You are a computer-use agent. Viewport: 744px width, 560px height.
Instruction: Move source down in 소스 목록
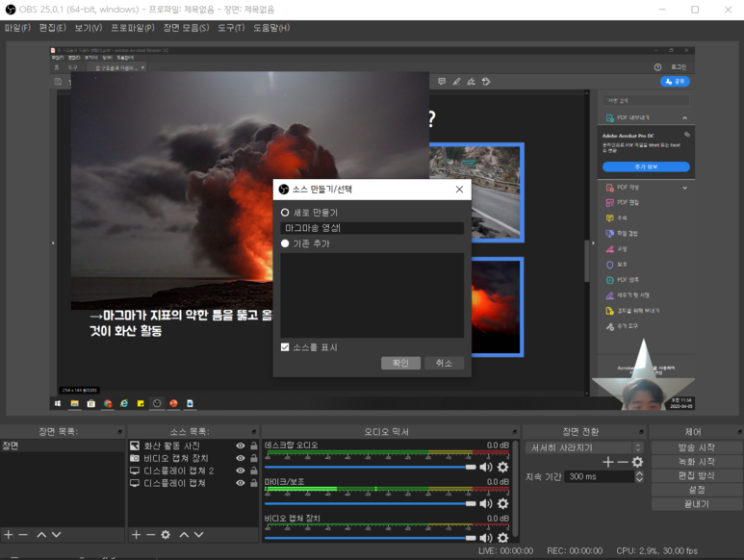(199, 534)
